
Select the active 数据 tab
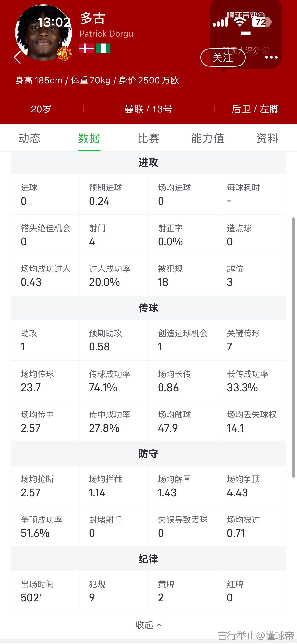pos(89,138)
